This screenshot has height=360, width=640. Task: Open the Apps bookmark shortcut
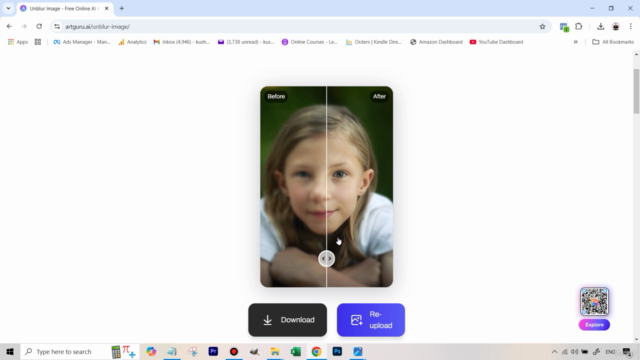coord(18,42)
